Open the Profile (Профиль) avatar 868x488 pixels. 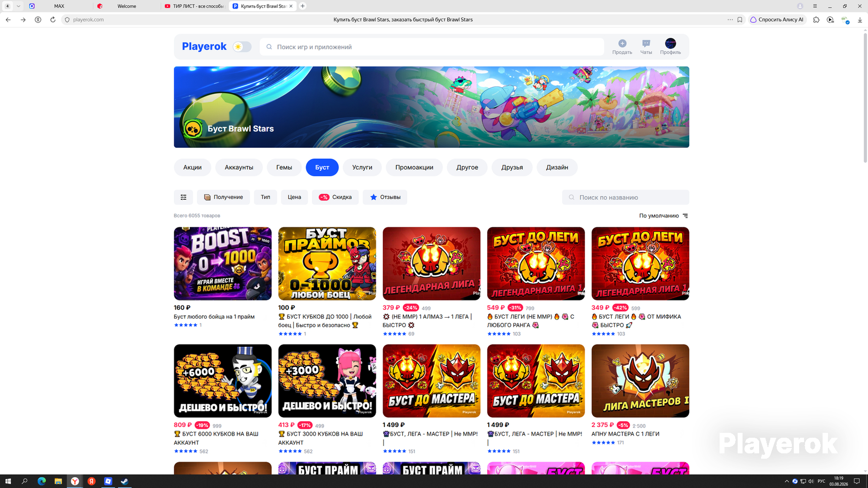pyautogui.click(x=670, y=43)
